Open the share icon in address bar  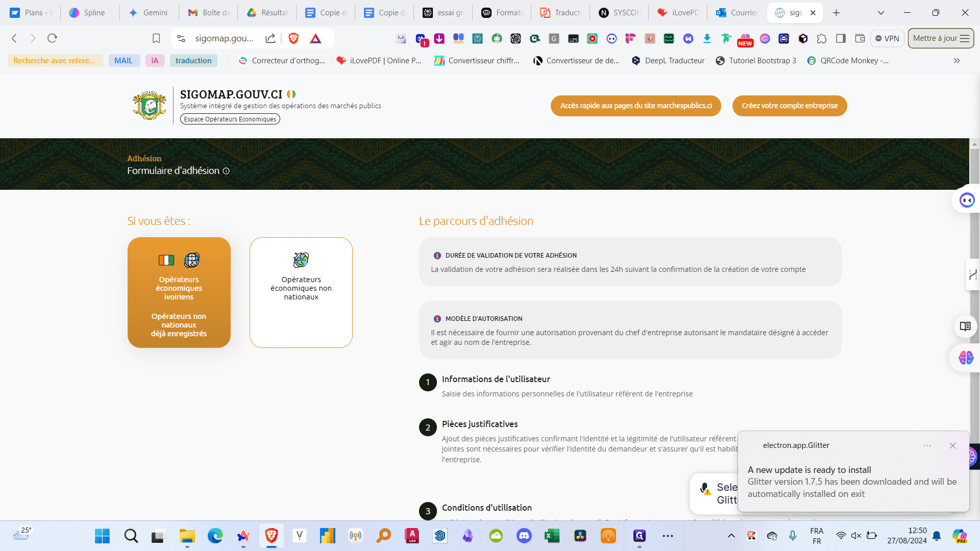(x=271, y=38)
